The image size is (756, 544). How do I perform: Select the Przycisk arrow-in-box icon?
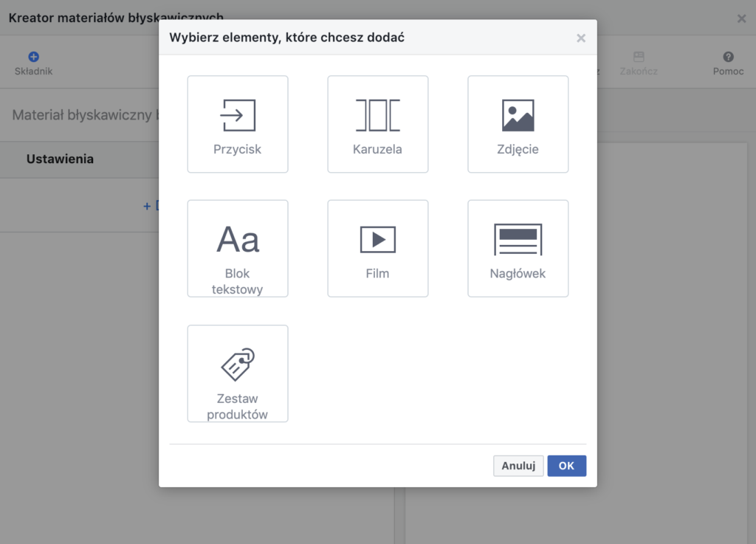click(238, 115)
